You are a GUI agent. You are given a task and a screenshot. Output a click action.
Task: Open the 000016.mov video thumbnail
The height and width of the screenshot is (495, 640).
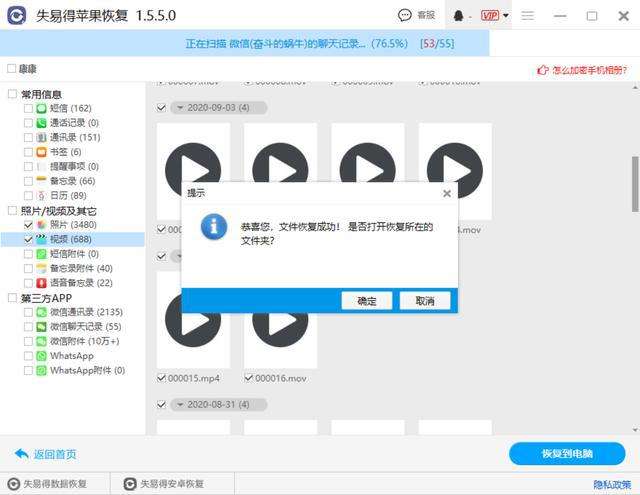click(280, 320)
